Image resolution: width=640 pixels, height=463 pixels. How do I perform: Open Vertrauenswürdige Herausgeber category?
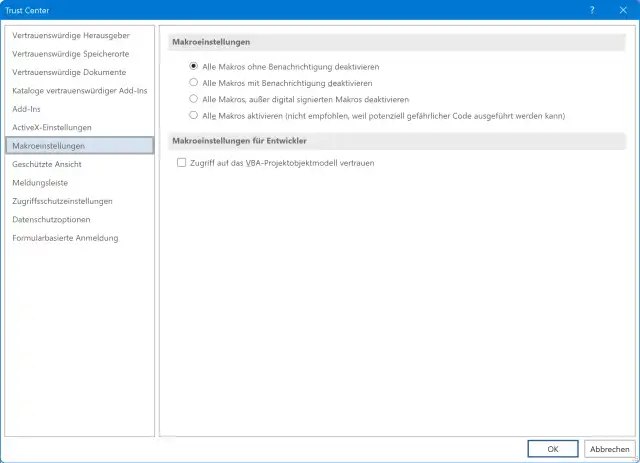coord(68,35)
